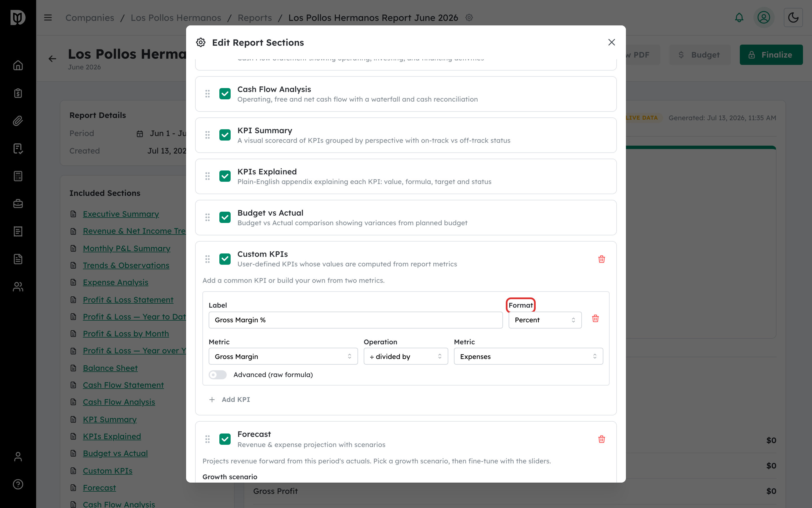
Task: Jump to Balance Sheet section
Action: coord(110,368)
